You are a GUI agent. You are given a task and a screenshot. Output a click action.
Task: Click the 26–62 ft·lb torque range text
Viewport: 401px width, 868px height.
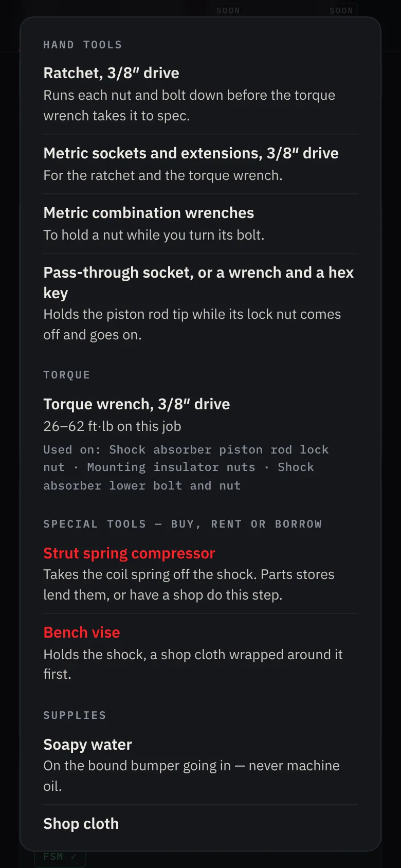pyautogui.click(x=112, y=426)
